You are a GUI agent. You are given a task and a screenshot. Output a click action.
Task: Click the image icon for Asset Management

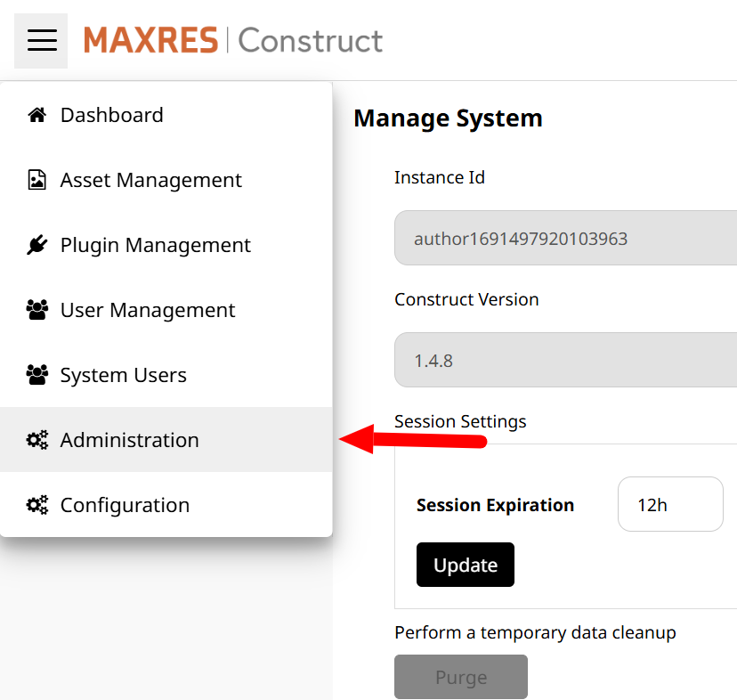click(x=36, y=179)
